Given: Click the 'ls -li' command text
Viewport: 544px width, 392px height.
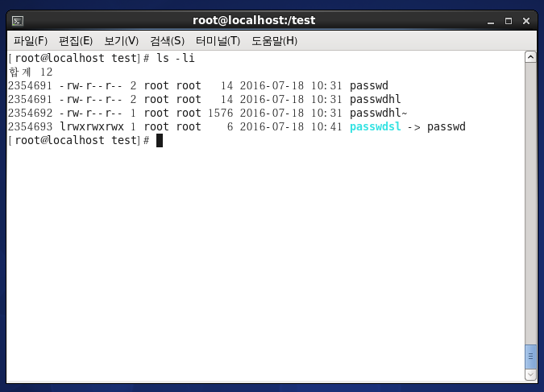Looking at the screenshot, I should tap(176, 58).
